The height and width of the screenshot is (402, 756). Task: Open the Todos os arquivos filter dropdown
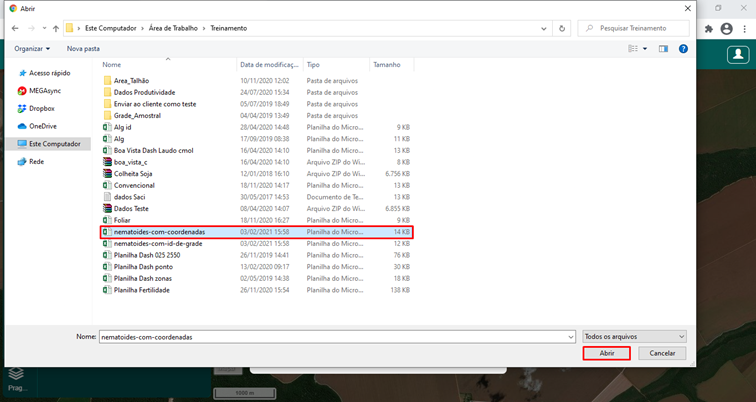point(634,336)
